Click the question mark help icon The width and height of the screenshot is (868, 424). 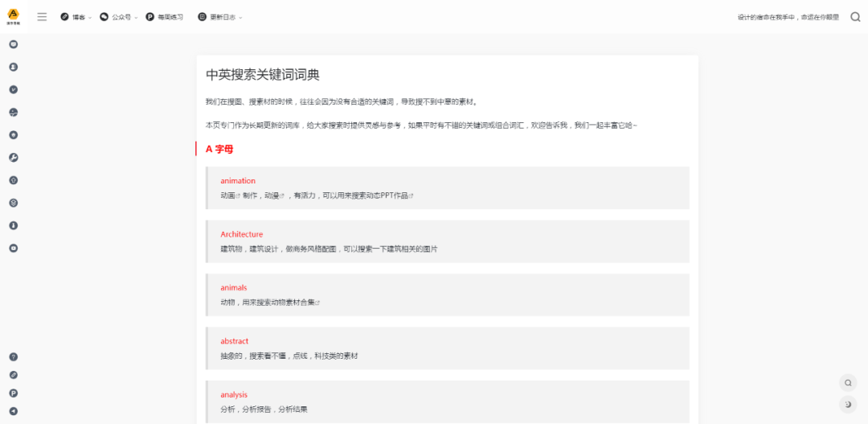coord(14,357)
